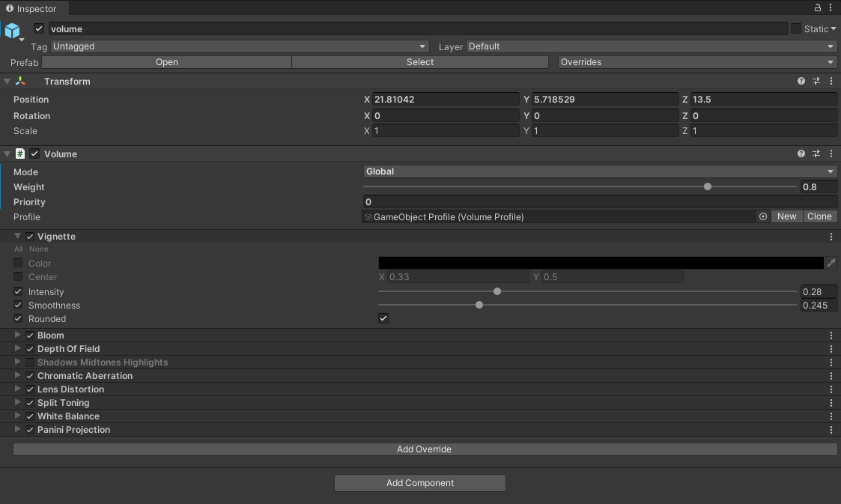
Task: Click the object picker circle next to Profile
Action: click(x=762, y=216)
